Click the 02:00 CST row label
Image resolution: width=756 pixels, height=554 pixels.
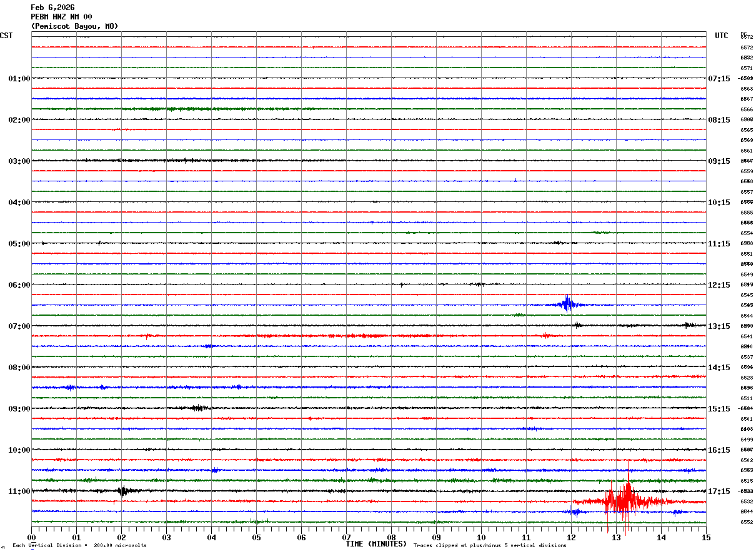click(19, 120)
